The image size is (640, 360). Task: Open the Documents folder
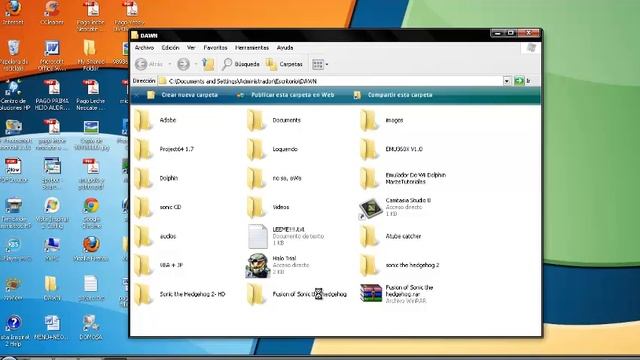tap(273, 120)
